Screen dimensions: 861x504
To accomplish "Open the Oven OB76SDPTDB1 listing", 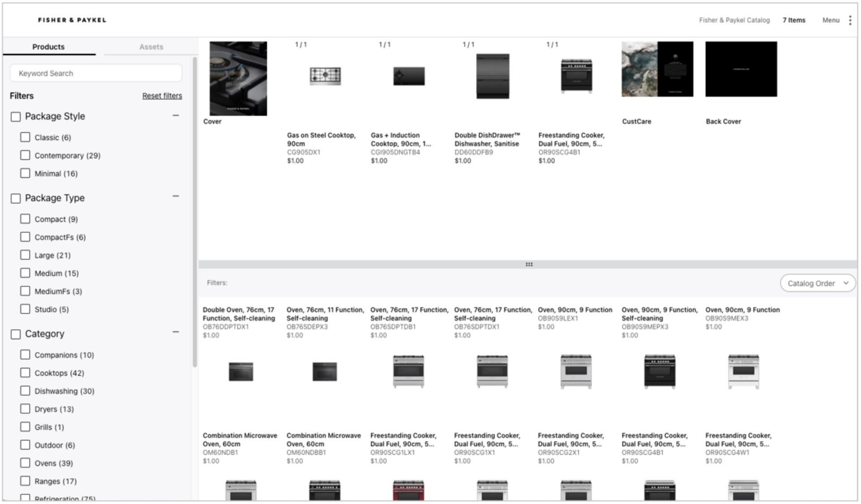I will point(409,322).
